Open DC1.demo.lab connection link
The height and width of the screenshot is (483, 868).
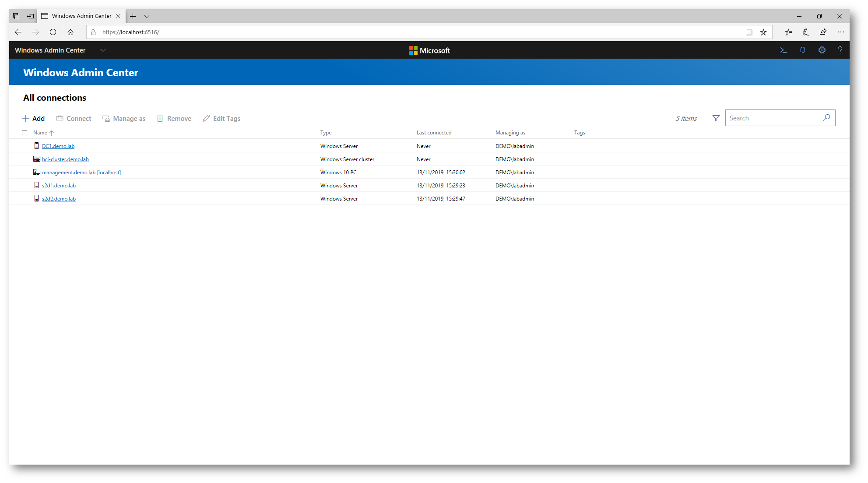point(58,146)
